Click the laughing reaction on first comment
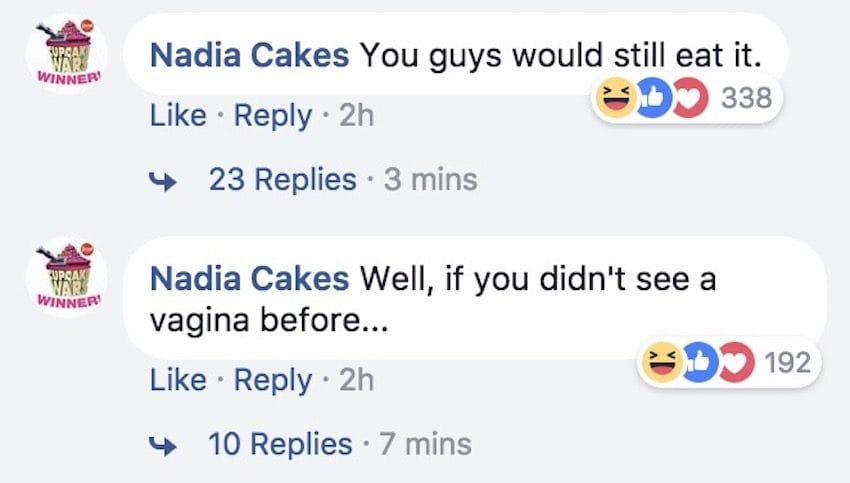Screen dimensions: 850x483 point(616,98)
